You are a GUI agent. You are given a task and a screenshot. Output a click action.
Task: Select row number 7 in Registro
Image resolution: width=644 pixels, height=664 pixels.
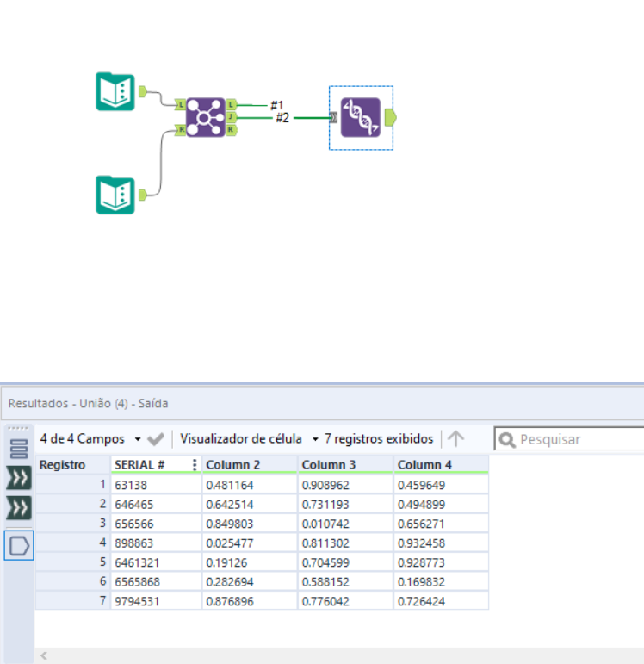pyautogui.click(x=73, y=601)
